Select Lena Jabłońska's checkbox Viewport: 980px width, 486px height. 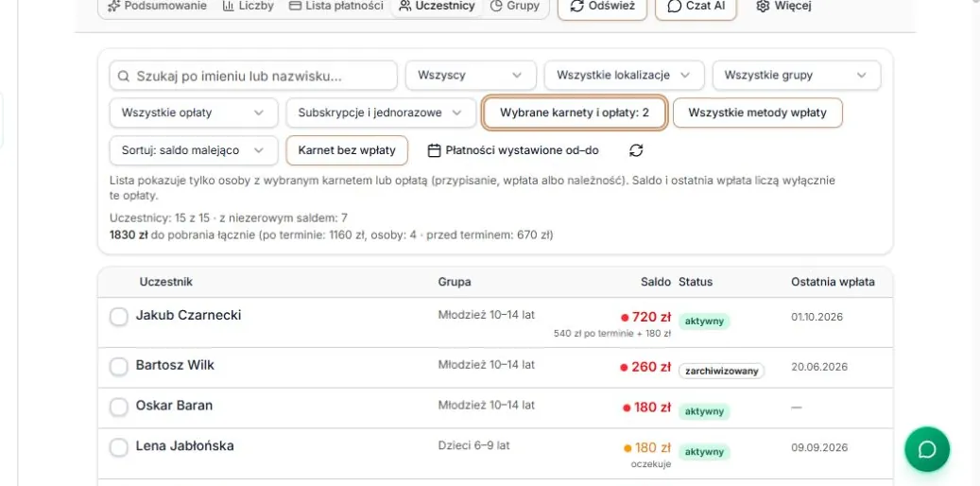coord(119,448)
